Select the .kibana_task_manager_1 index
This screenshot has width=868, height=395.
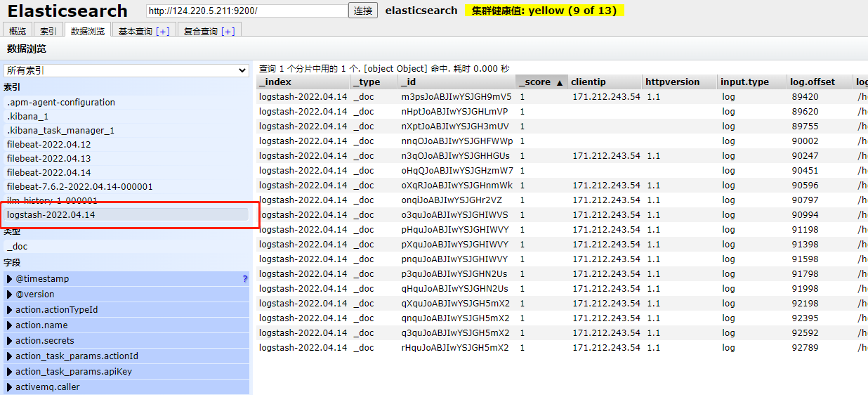pyautogui.click(x=126, y=130)
